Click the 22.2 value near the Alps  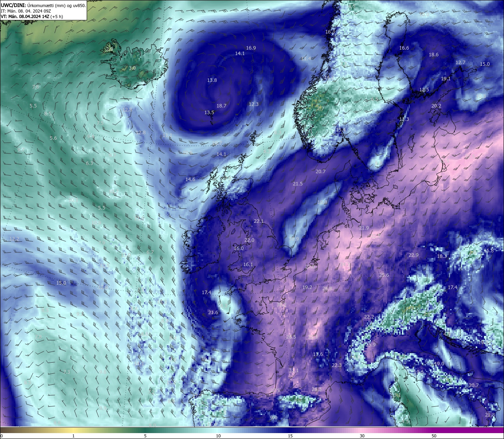pyautogui.click(x=369, y=317)
